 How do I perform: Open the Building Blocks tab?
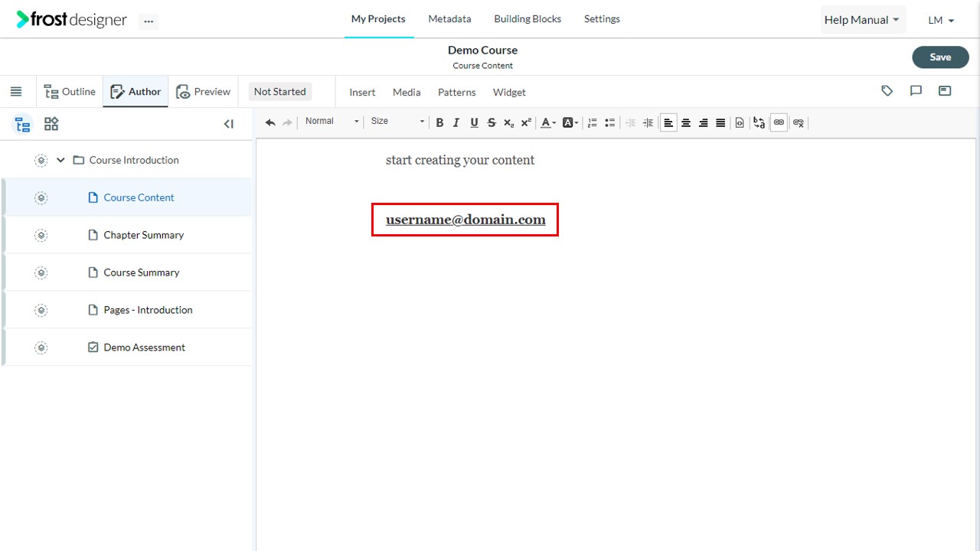click(528, 19)
